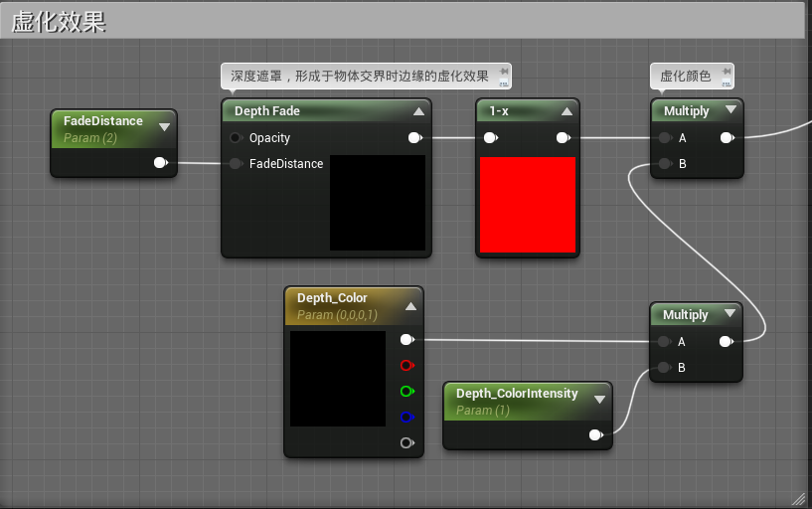The image size is (812, 509).
Task: Select the Depth_ColorIntensity node title
Action: coord(517,394)
